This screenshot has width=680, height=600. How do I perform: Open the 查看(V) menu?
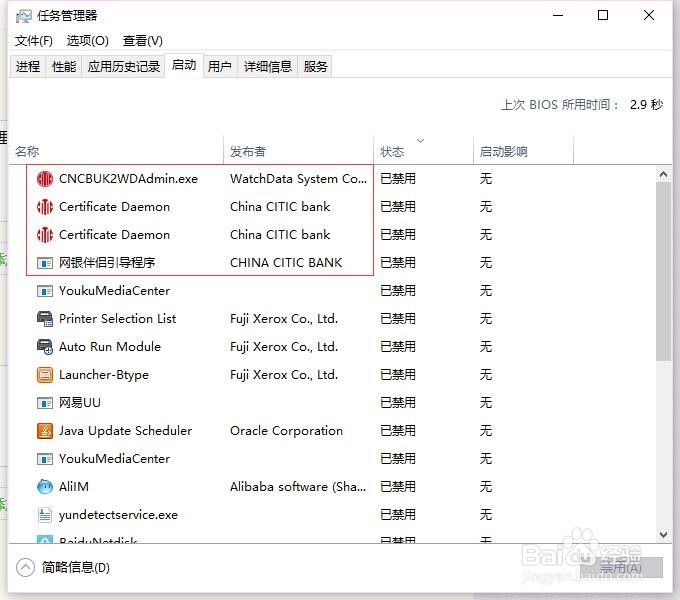coord(143,41)
